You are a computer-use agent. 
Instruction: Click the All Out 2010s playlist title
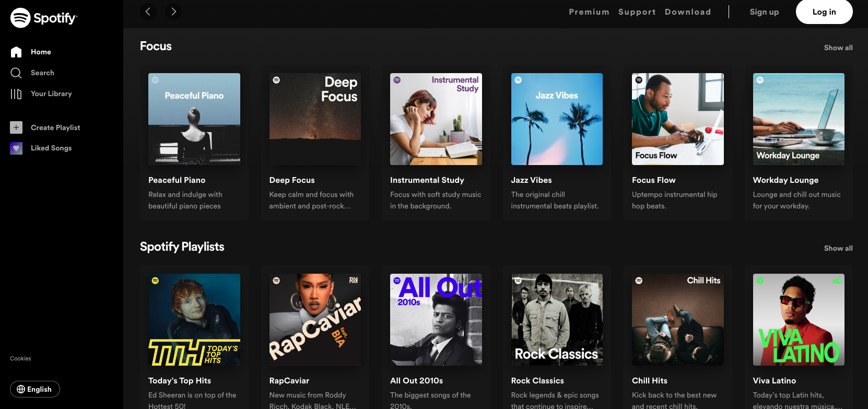click(416, 380)
